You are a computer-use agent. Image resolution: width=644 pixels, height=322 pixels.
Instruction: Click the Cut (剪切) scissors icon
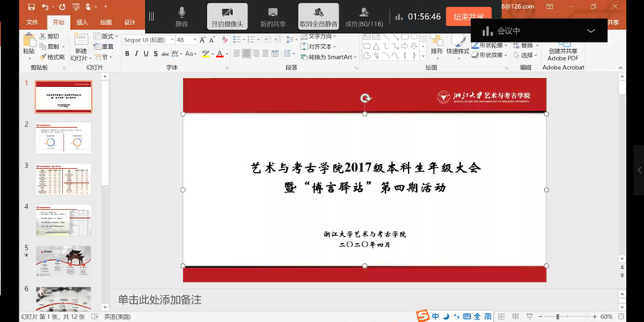pyautogui.click(x=43, y=36)
